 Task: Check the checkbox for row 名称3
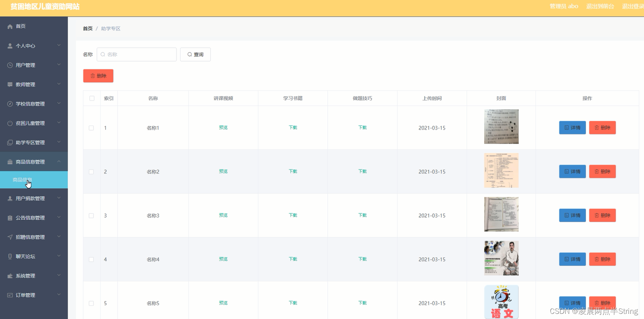click(x=91, y=216)
